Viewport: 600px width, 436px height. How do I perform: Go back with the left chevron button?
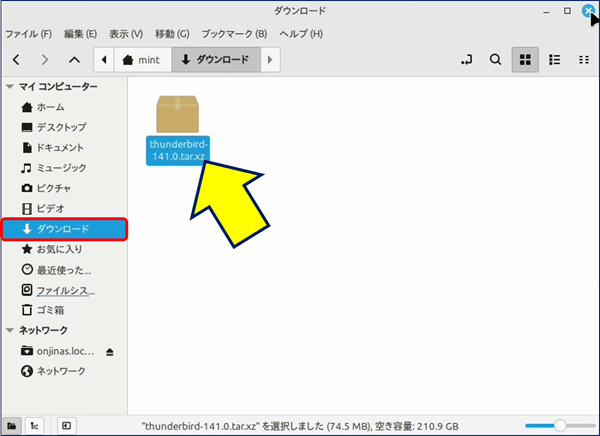(x=16, y=60)
